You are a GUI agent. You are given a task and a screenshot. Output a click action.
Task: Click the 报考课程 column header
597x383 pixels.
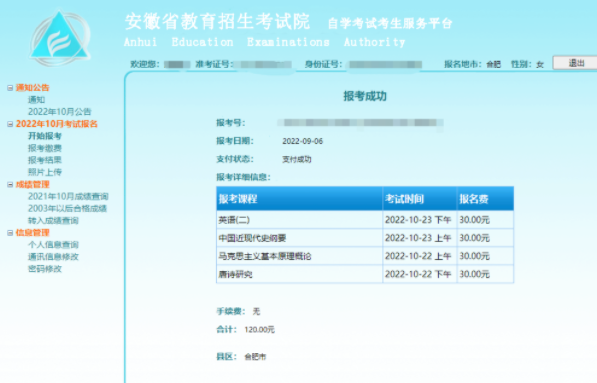pyautogui.click(x=299, y=199)
